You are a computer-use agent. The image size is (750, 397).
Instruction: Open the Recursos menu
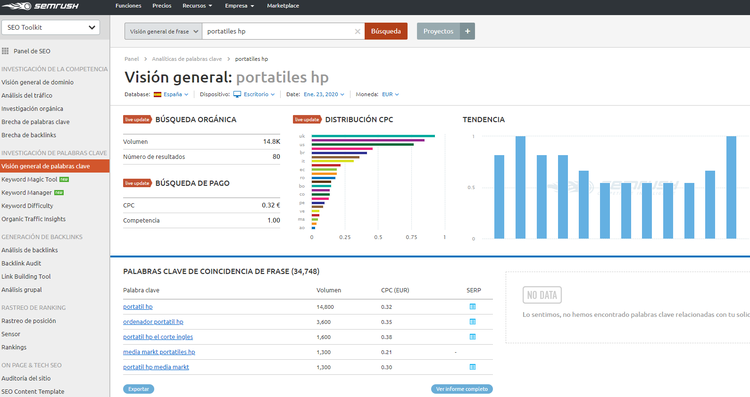coord(197,6)
